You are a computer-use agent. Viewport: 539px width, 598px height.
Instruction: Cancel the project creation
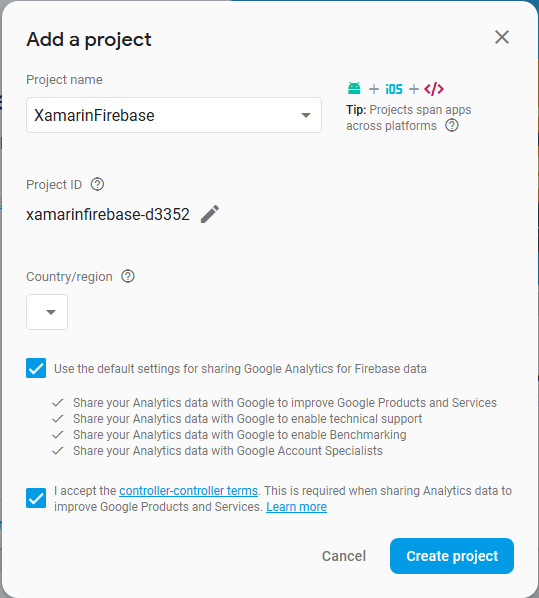click(x=344, y=556)
